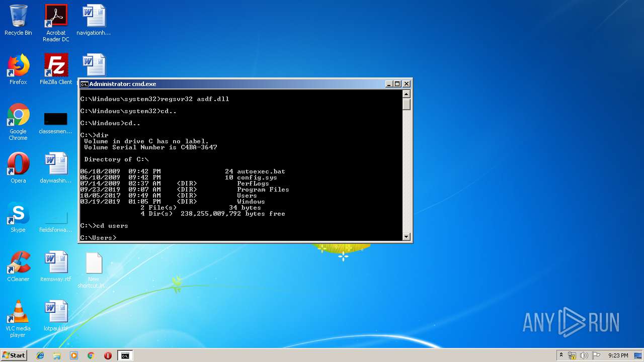Open the volume control tray icon
This screenshot has height=362, width=644.
click(x=584, y=355)
